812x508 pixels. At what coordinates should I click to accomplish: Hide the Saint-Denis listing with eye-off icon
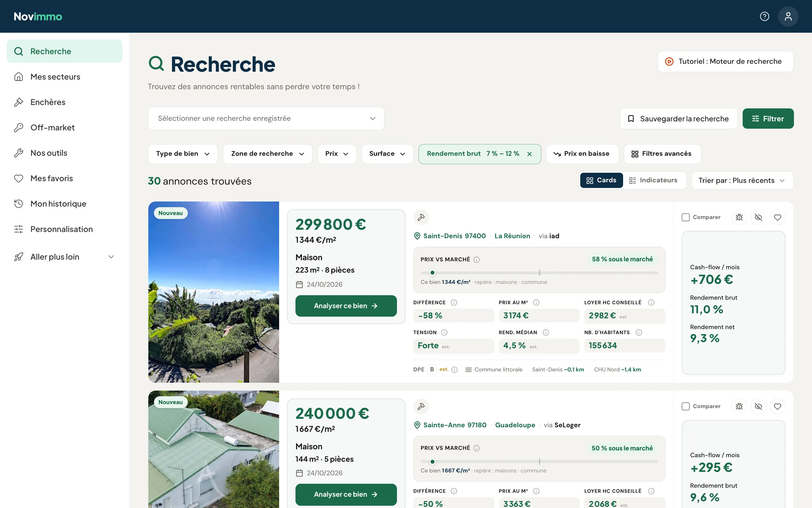758,217
